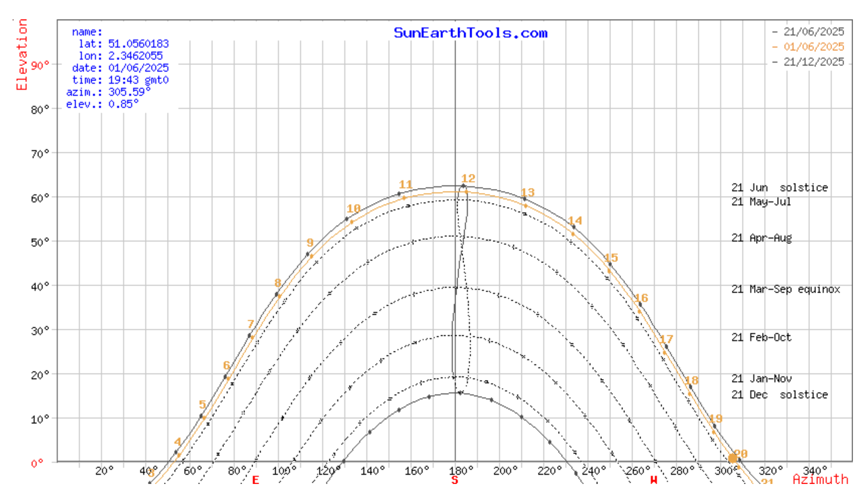Click the red S south marker
This screenshot has height=498, width=868.
[455, 480]
